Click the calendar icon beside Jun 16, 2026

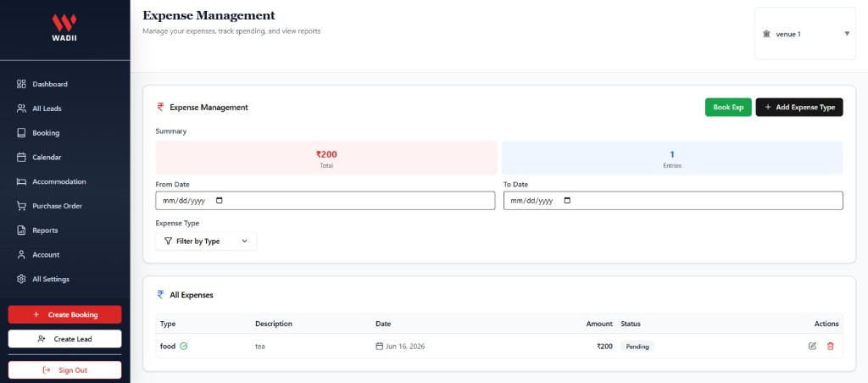(379, 346)
